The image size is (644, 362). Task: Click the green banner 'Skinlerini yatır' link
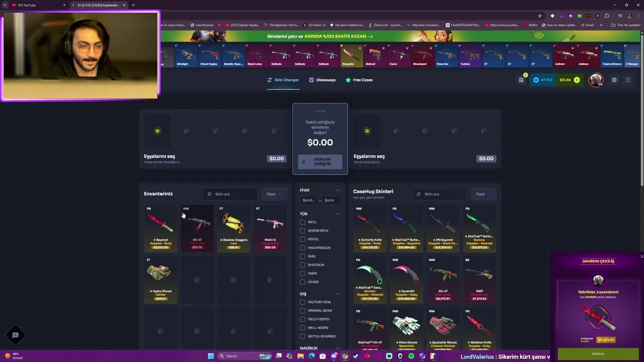click(320, 36)
